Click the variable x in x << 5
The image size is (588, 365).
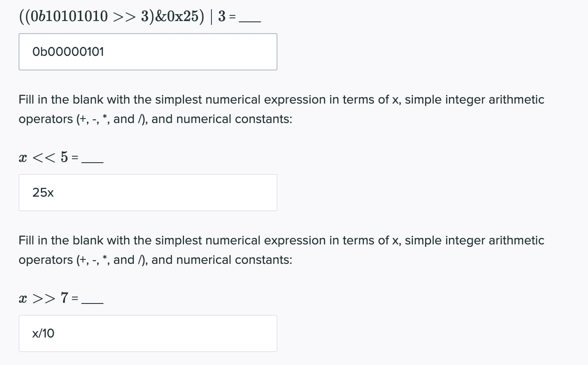pos(23,157)
